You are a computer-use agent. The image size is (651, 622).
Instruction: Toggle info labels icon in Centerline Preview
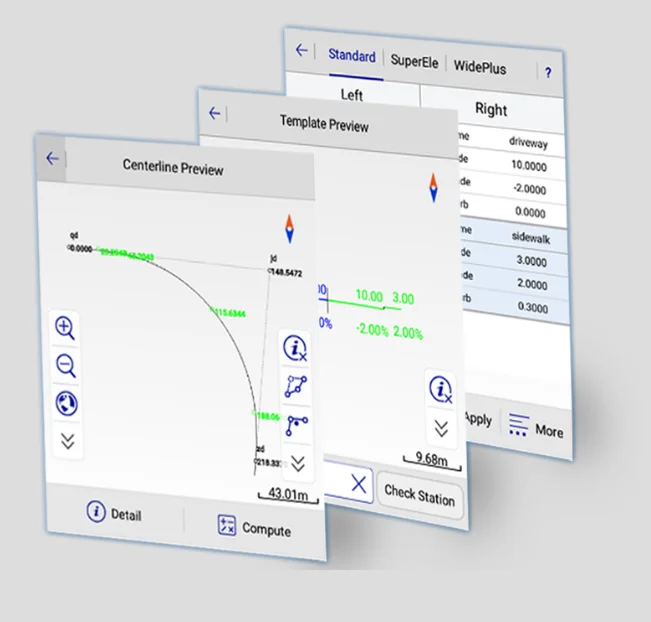click(x=295, y=348)
